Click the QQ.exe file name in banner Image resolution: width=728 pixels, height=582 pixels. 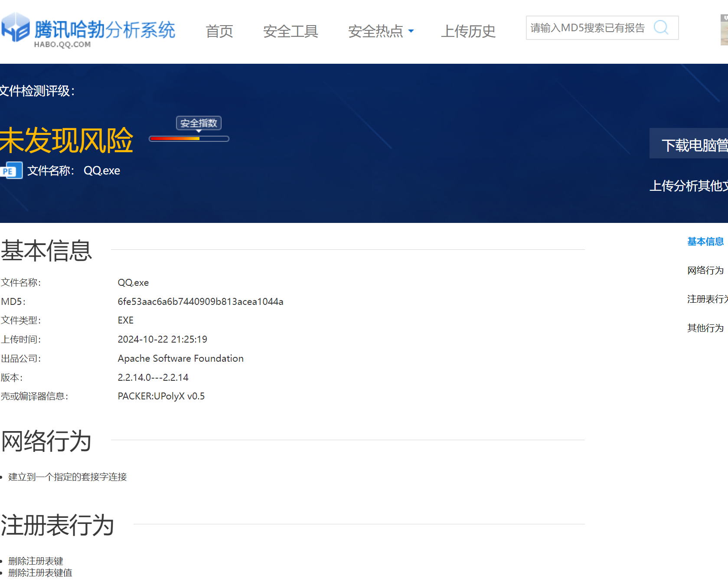(x=102, y=170)
